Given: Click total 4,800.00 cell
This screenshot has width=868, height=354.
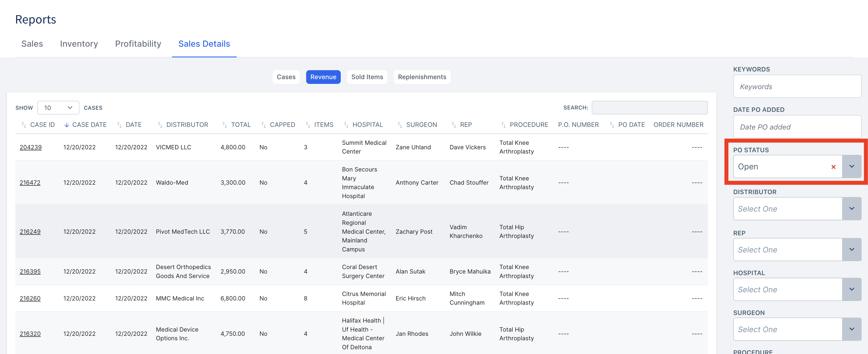Looking at the screenshot, I should [232, 147].
